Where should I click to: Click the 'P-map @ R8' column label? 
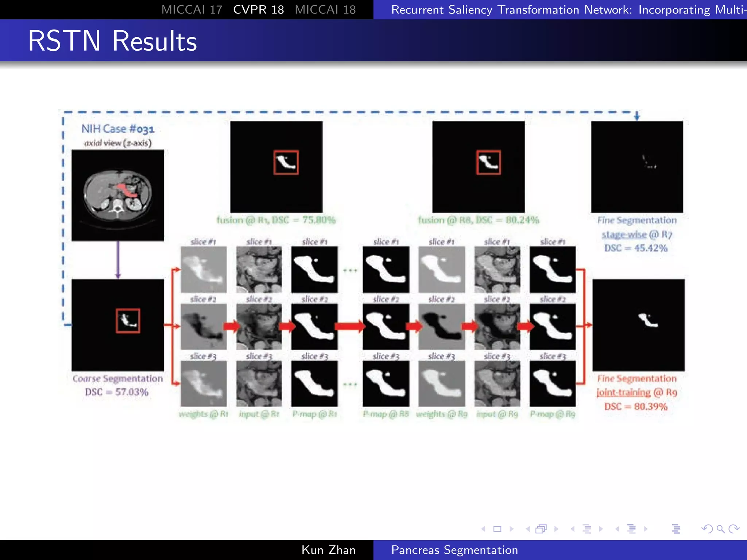tap(386, 414)
